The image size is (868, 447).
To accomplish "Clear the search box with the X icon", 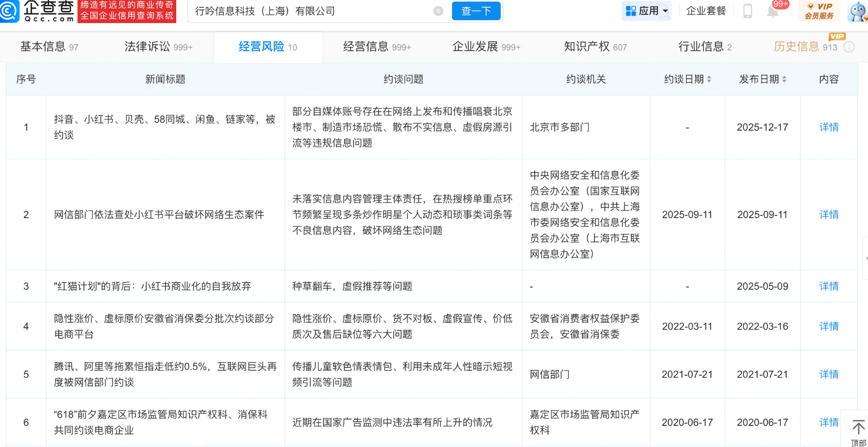I will tap(438, 11).
